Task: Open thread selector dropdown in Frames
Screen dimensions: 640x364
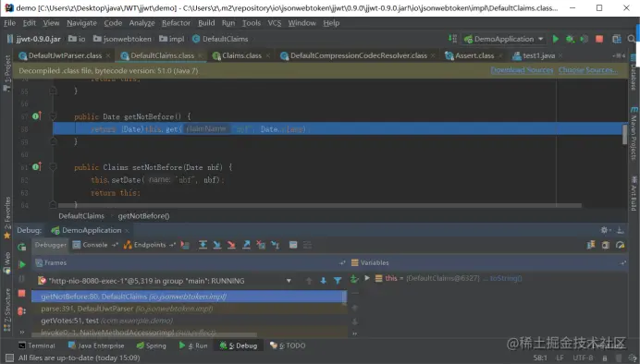Action: tap(289, 281)
